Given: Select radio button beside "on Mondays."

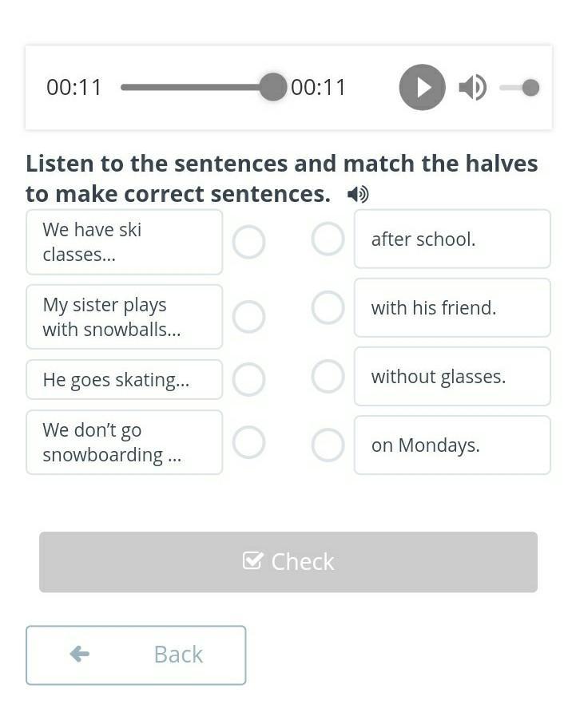Looking at the screenshot, I should coord(328,445).
